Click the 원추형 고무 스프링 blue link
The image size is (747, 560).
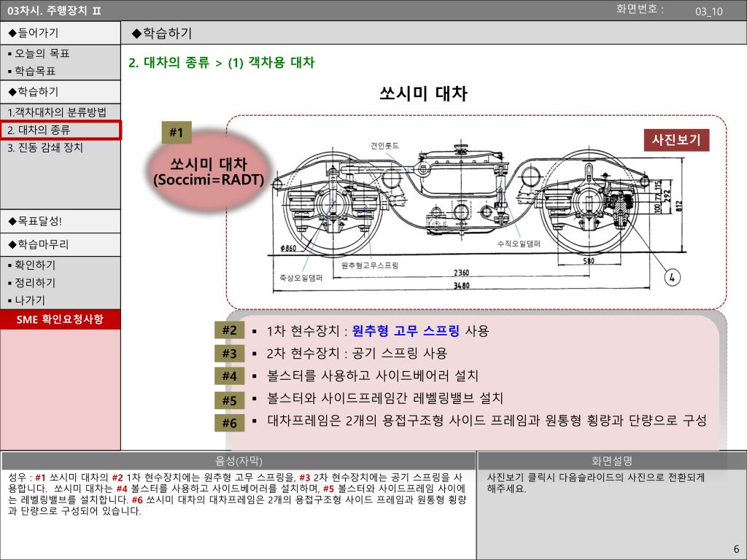pos(406,330)
